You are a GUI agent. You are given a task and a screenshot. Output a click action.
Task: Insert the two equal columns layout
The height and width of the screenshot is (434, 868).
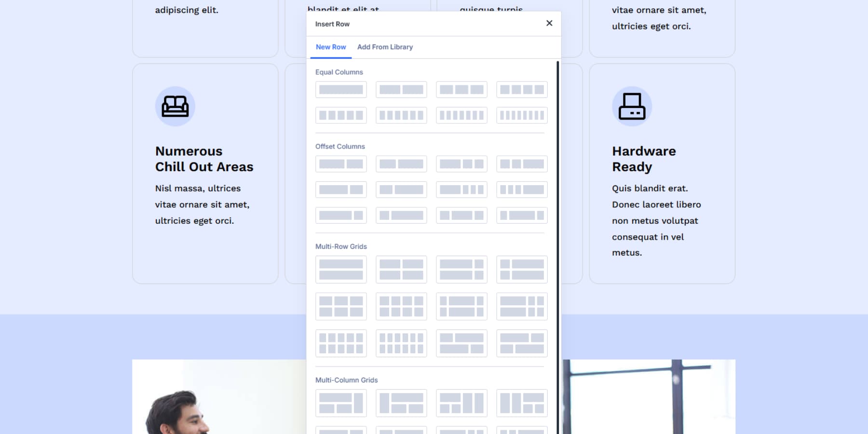coord(401,89)
